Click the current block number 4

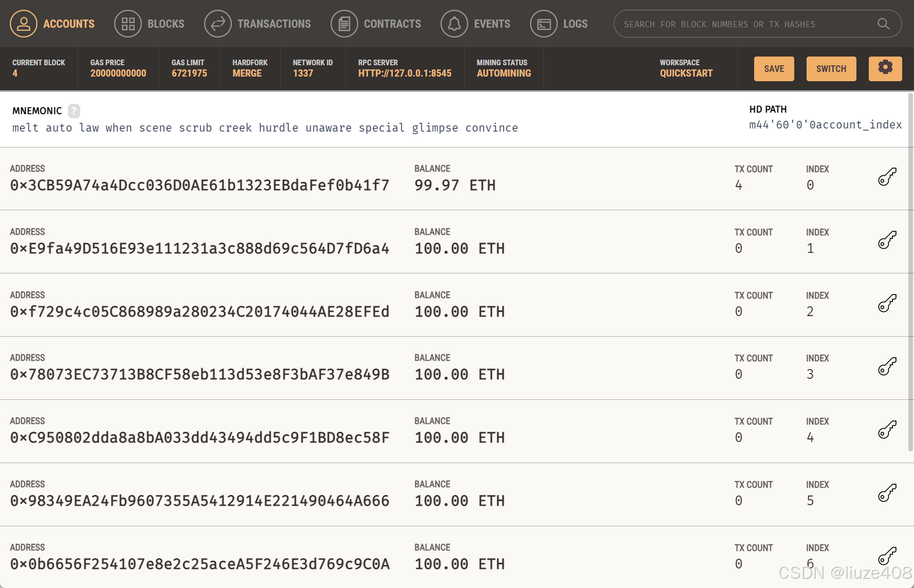click(x=15, y=73)
